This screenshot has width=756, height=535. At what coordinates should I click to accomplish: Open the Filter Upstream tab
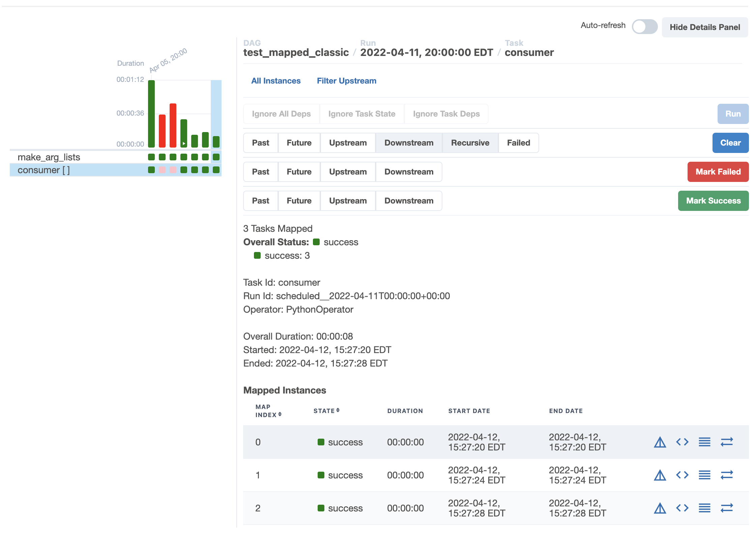click(x=346, y=81)
